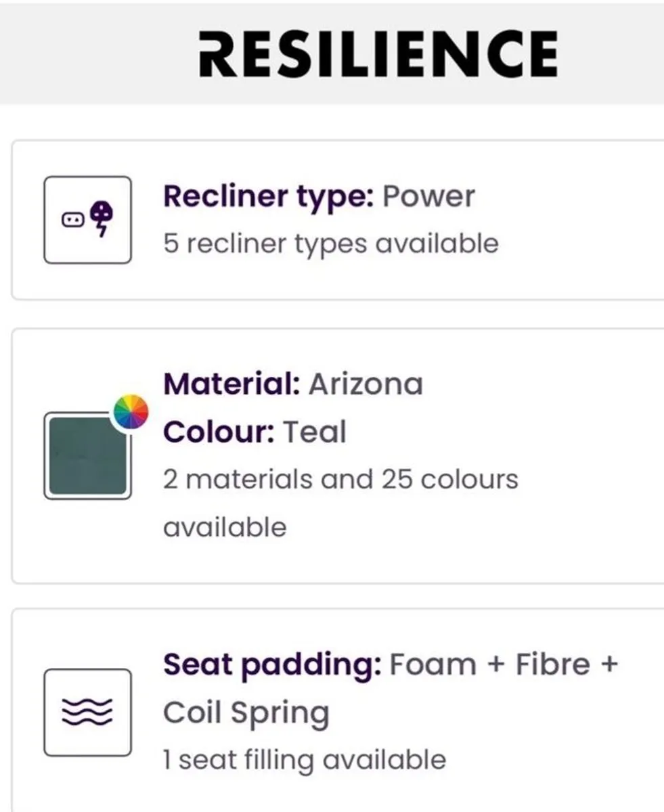Select the Teal material colour swatch
This screenshot has width=664, height=812.
[87, 456]
